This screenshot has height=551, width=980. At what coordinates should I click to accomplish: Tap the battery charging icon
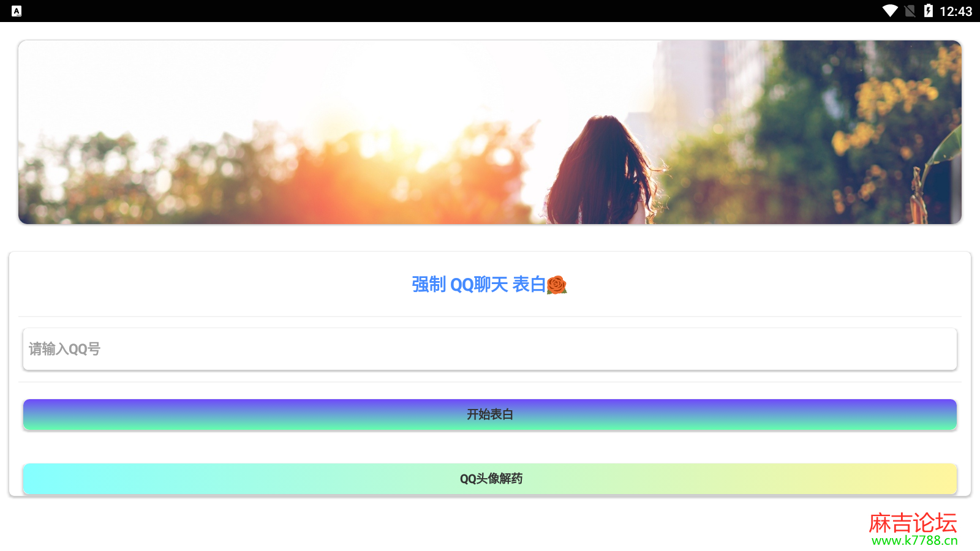coord(929,11)
